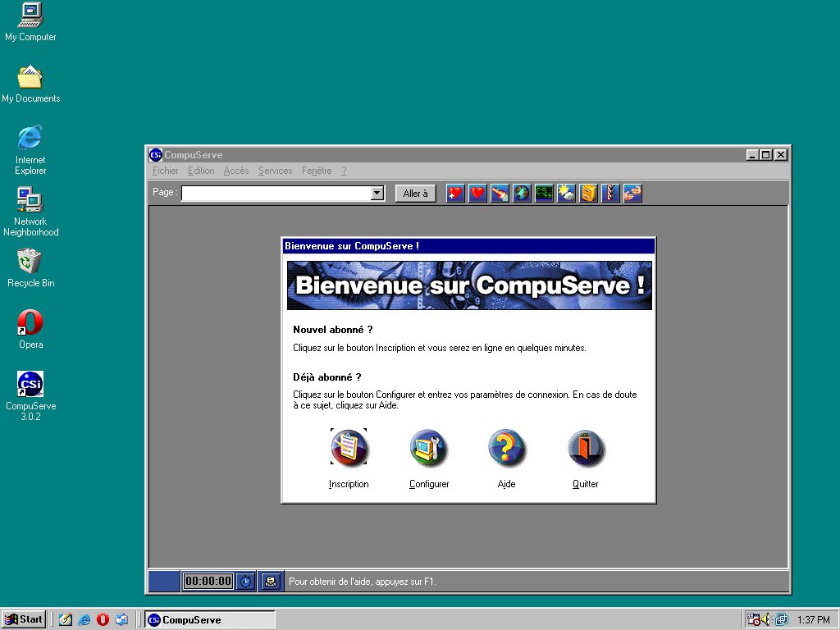
Task: Open the Fichier menu
Action: coord(166,171)
